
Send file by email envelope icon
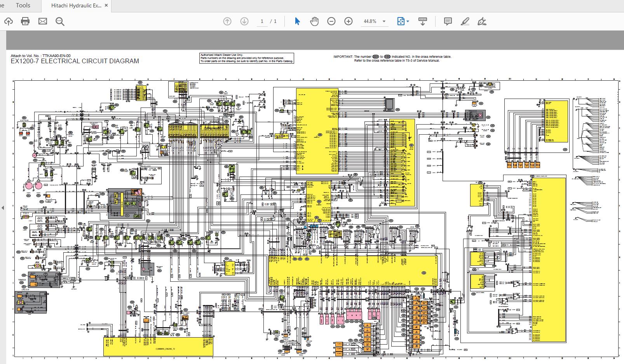[43, 21]
